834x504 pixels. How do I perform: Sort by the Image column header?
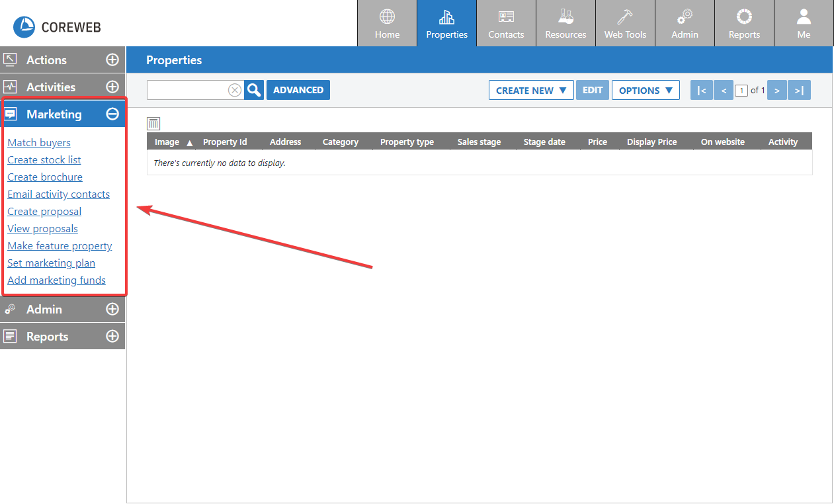click(167, 142)
